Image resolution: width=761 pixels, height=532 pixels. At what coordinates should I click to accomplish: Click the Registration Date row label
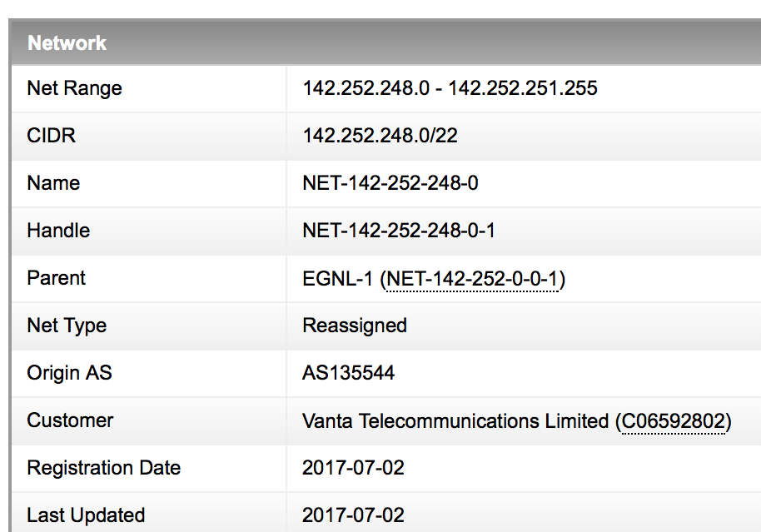[x=104, y=468]
